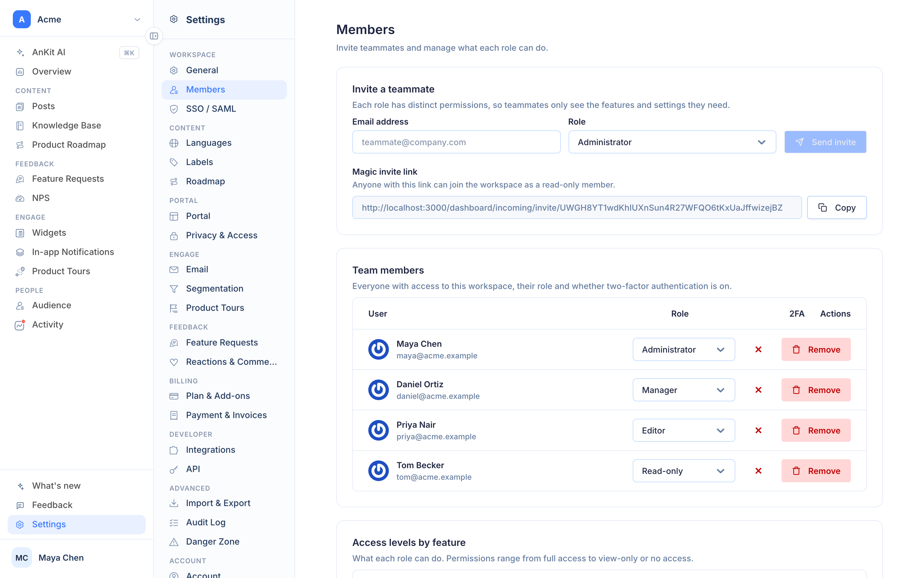Open Widgets icon in main sidebar
Viewport: 924px width, 578px height.
tap(20, 233)
